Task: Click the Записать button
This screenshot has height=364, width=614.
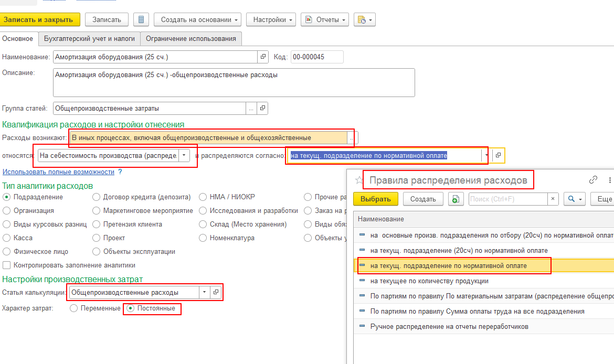Action: (107, 19)
